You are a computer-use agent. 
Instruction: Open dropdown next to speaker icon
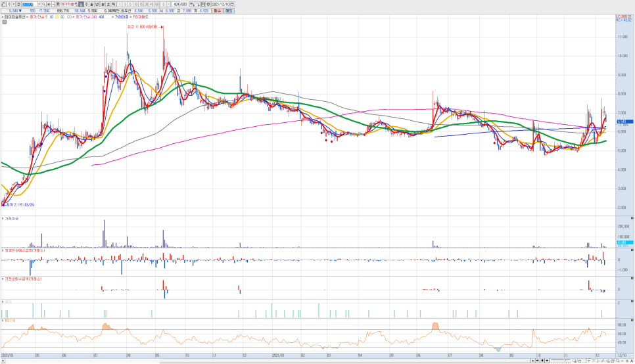coord(53,4)
